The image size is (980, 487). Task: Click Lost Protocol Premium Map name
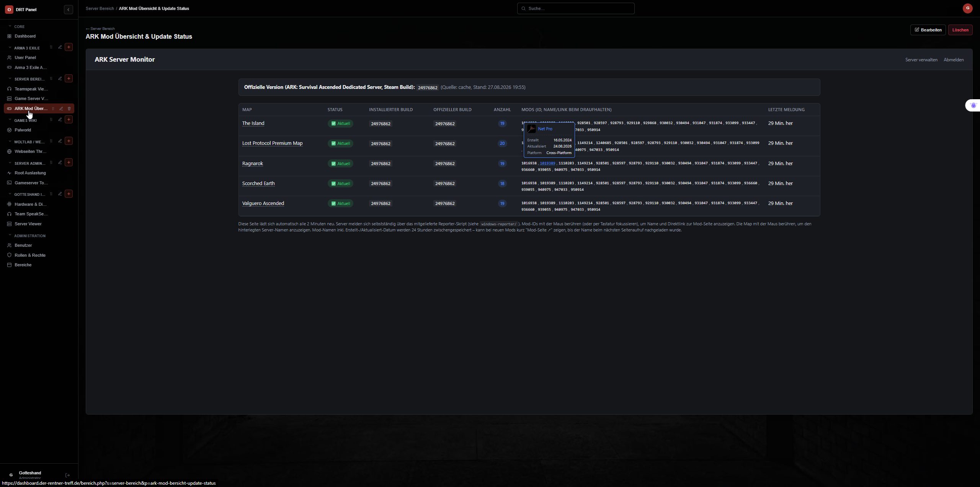pos(272,143)
